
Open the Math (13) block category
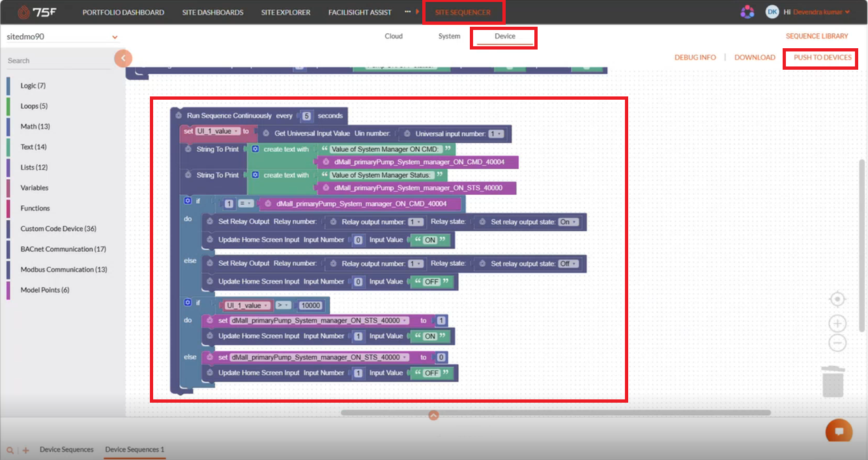[35, 126]
